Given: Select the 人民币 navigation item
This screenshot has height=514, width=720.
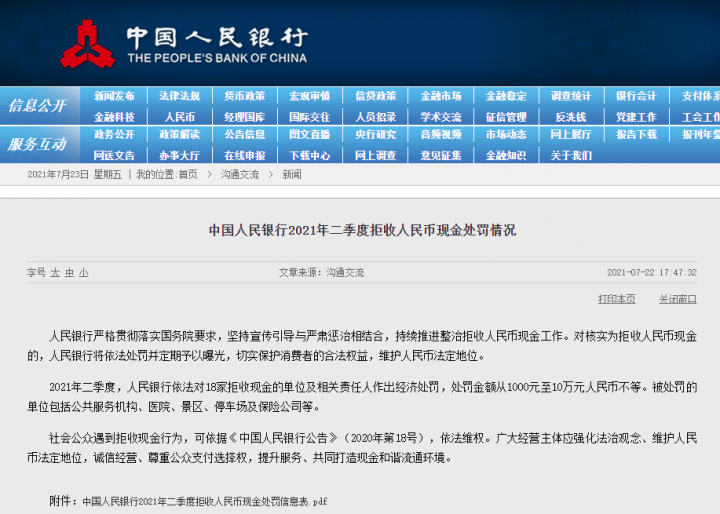Looking at the screenshot, I should (180, 117).
